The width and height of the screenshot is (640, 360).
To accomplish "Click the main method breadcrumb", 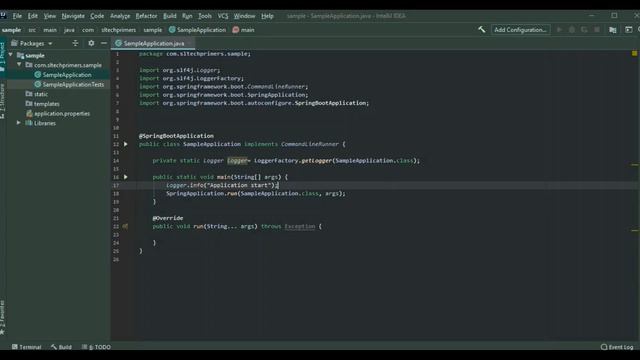I will pyautogui.click(x=244, y=30).
